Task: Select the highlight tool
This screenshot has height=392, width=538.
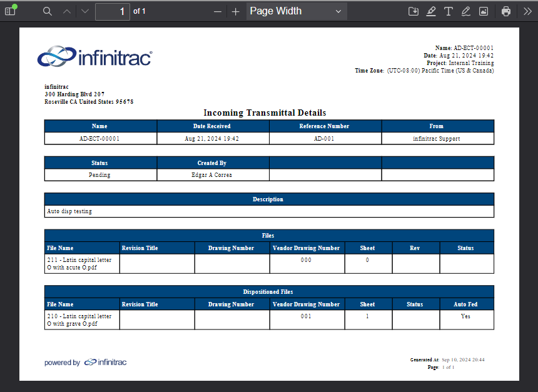Action: [431, 11]
